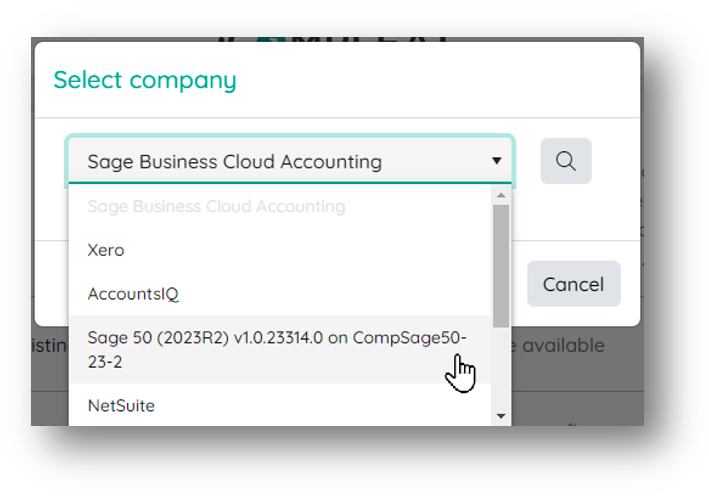Viewport: 709px width, 500px height.
Task: Click the greyed-out Sage Business Cloud Accounting option
Action: 279,207
